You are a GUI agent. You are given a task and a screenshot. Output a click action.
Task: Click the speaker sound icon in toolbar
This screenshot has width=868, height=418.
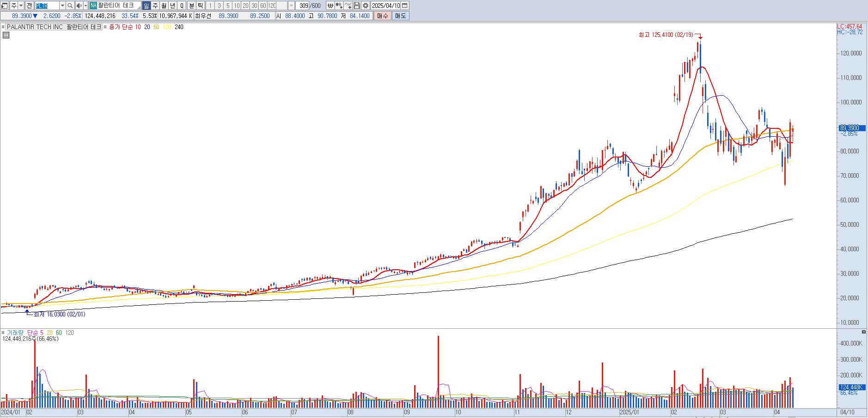(x=79, y=6)
